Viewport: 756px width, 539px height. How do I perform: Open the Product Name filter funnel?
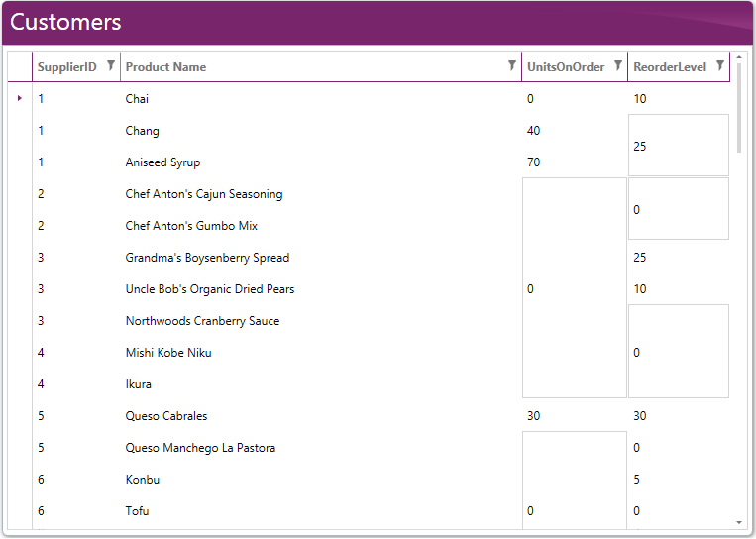coord(512,66)
